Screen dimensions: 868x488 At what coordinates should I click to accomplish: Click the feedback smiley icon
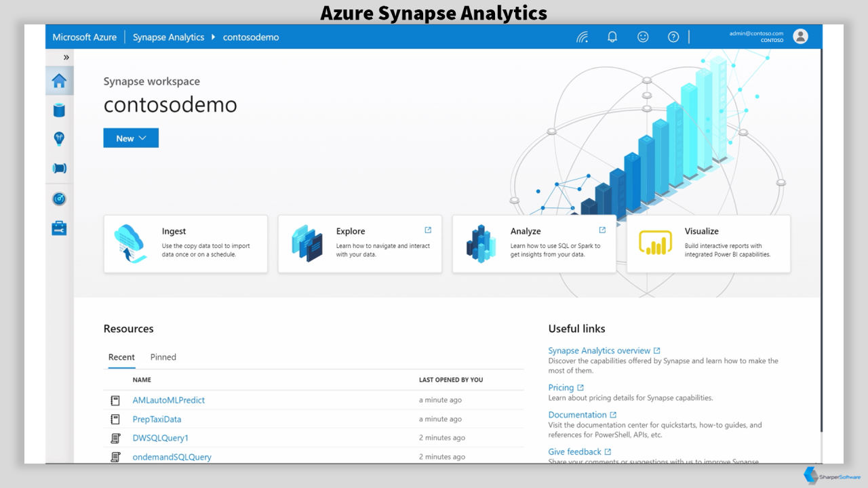[643, 37]
